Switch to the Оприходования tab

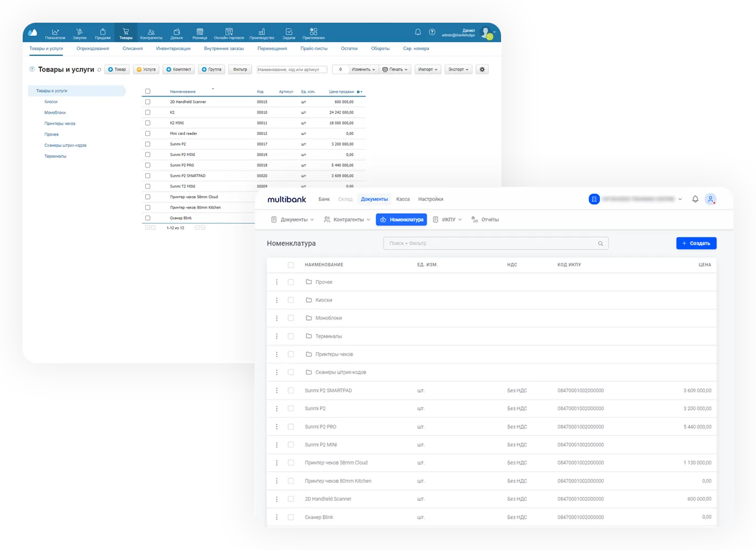pyautogui.click(x=93, y=49)
